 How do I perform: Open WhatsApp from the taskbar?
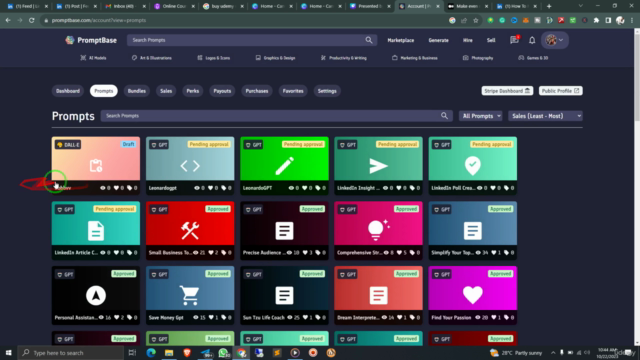click(223, 353)
